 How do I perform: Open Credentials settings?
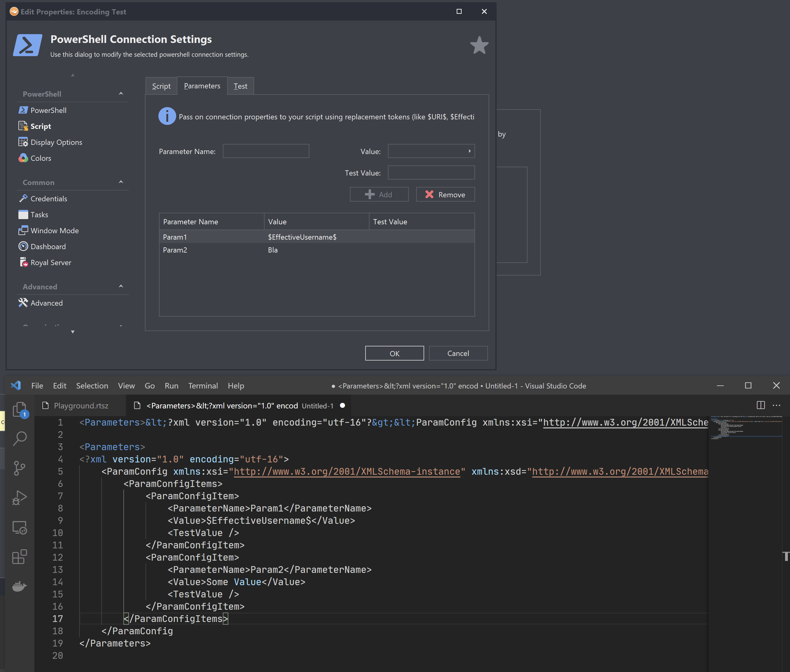click(48, 199)
